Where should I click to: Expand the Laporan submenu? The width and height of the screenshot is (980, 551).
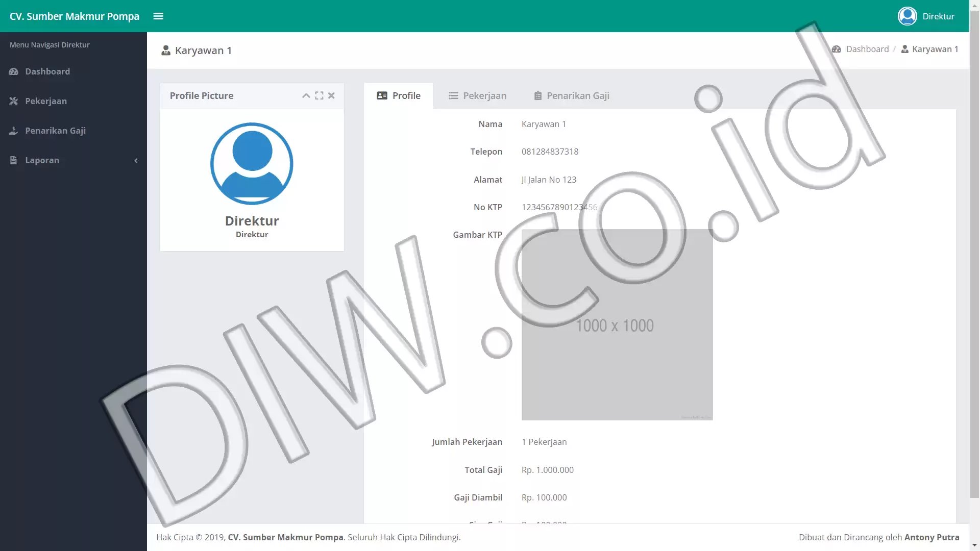coord(73,160)
